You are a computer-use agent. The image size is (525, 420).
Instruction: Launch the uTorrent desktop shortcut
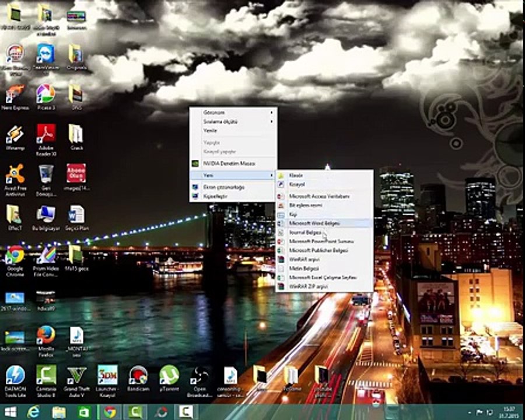pos(169,375)
